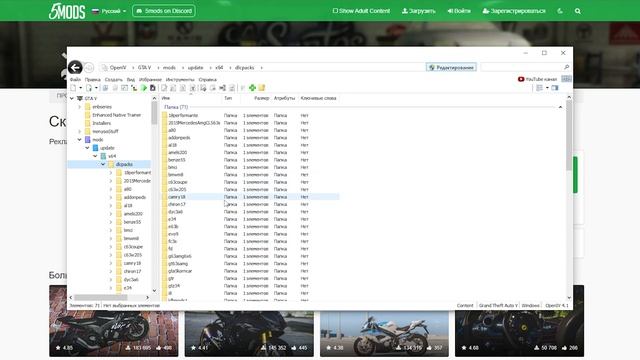This screenshot has height=360, width=640.
Task: Expand the enbseries folder in tree
Action: pos(80,107)
